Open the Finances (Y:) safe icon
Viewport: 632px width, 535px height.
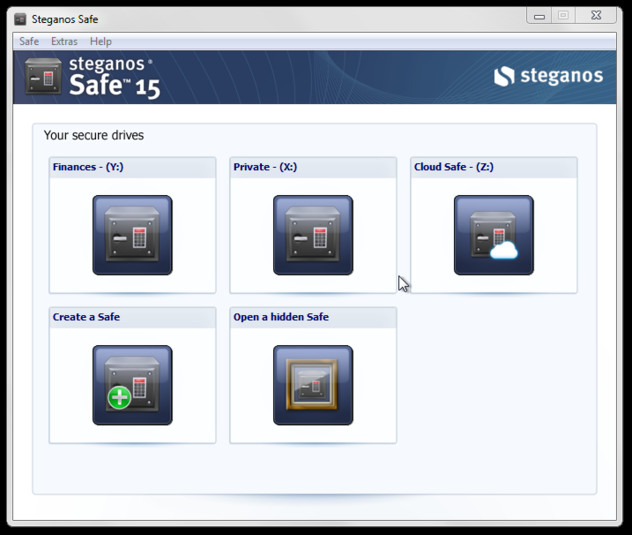132,235
